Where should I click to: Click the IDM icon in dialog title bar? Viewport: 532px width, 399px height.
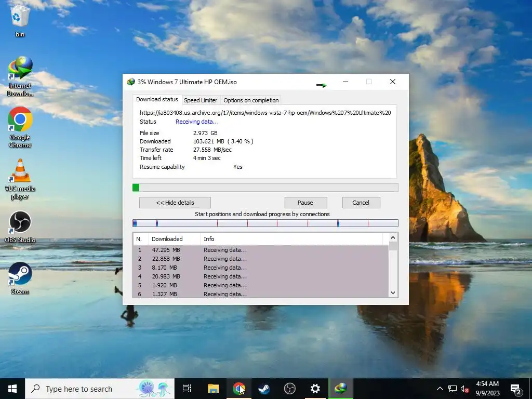tap(130, 82)
